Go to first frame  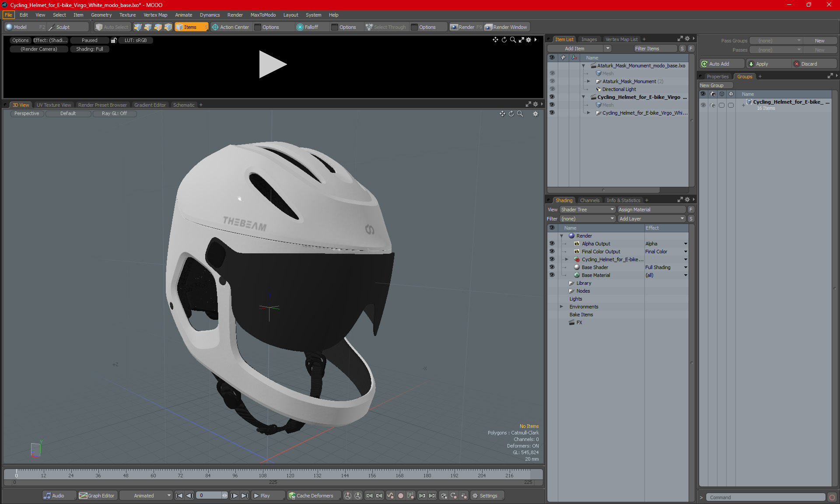pos(179,496)
